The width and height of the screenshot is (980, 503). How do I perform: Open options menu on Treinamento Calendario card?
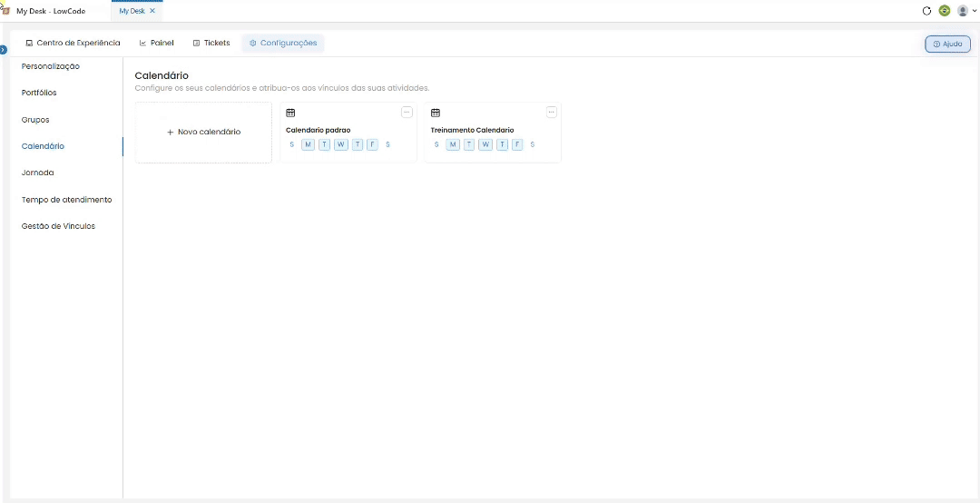coord(552,113)
